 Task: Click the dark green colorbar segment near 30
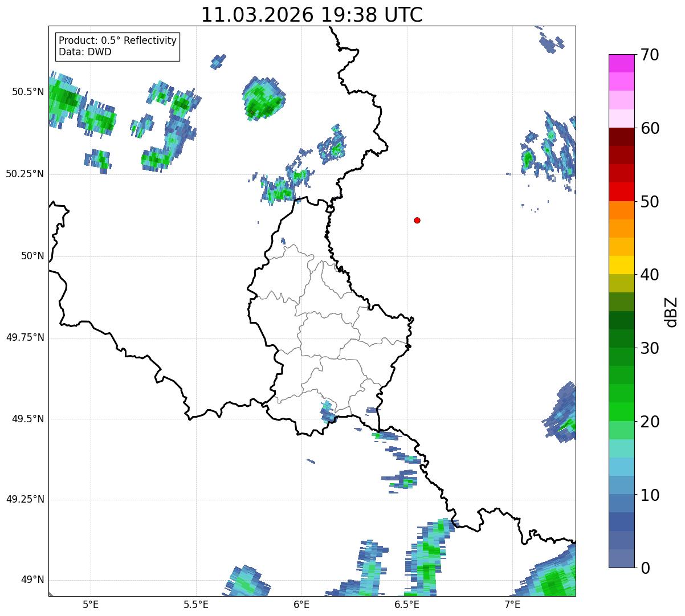point(621,338)
